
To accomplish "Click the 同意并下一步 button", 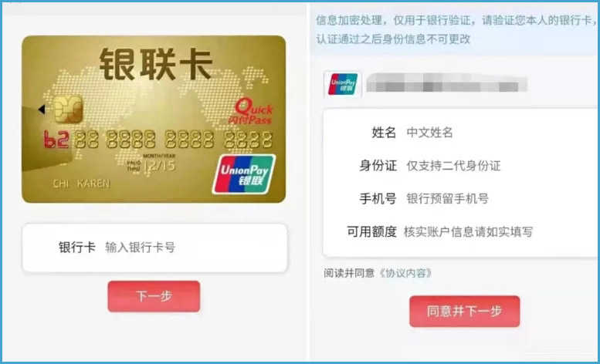I will (x=465, y=311).
